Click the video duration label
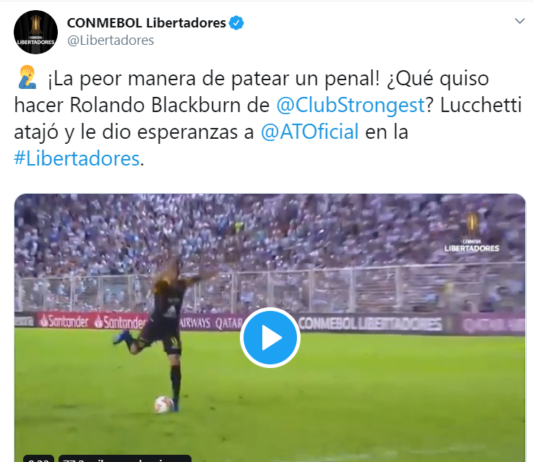534x462 pixels. pos(38,458)
